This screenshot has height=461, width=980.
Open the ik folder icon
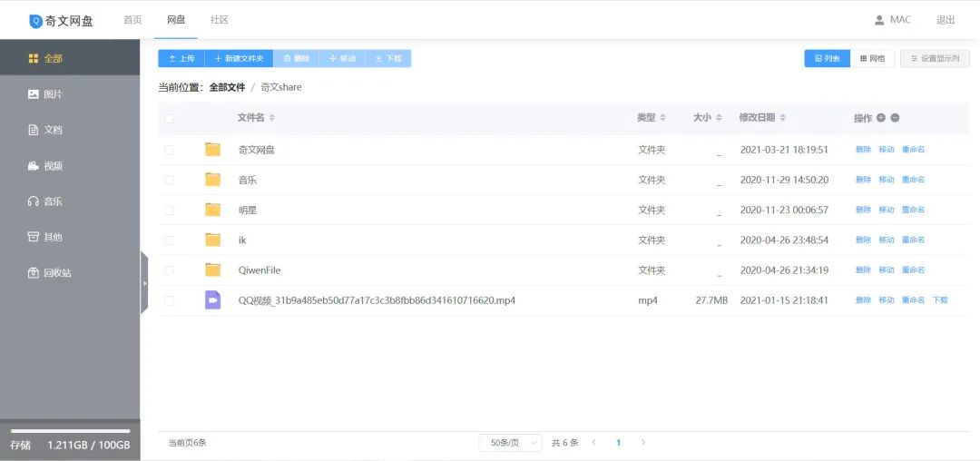tap(213, 240)
